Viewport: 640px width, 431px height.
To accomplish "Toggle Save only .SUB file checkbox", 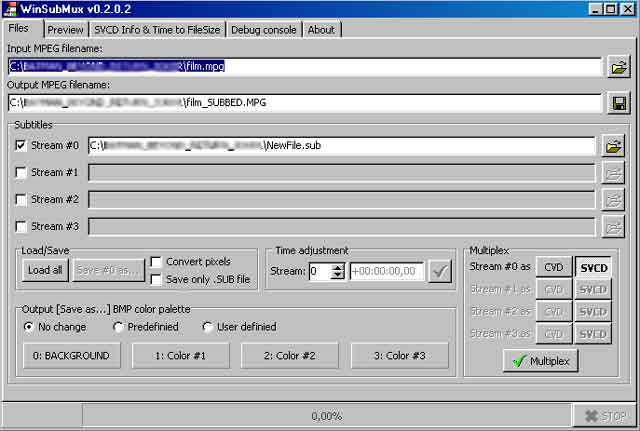I will click(x=156, y=280).
